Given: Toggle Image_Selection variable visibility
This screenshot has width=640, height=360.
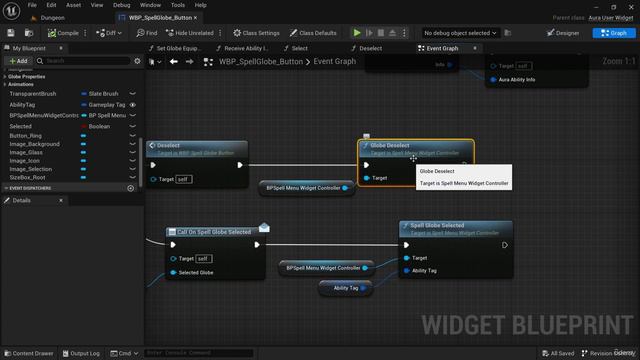Looking at the screenshot, I should (133, 169).
